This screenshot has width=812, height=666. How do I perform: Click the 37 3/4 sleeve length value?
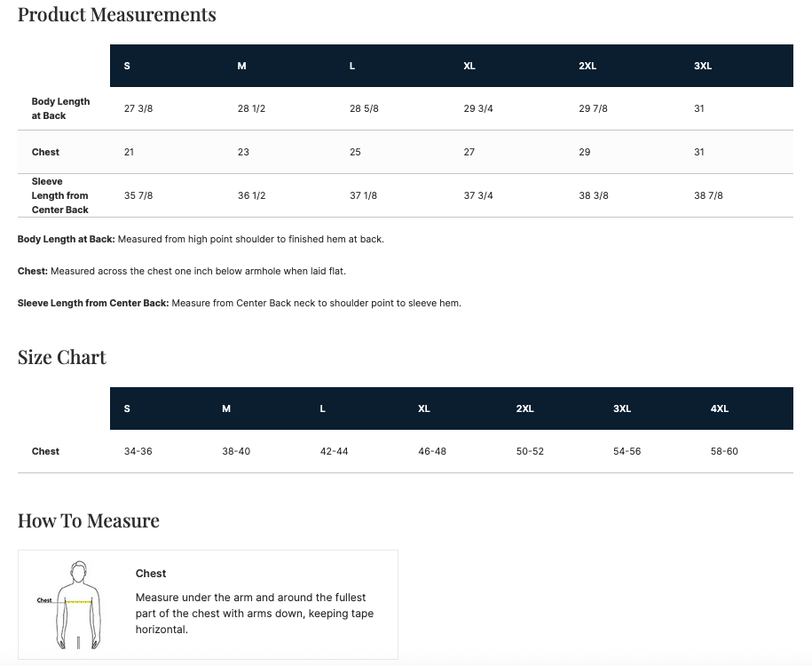tap(478, 195)
